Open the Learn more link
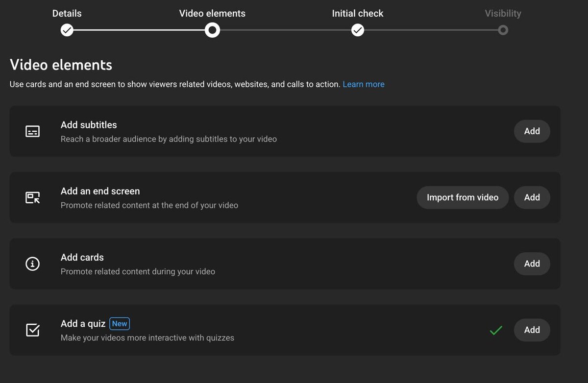 click(363, 84)
